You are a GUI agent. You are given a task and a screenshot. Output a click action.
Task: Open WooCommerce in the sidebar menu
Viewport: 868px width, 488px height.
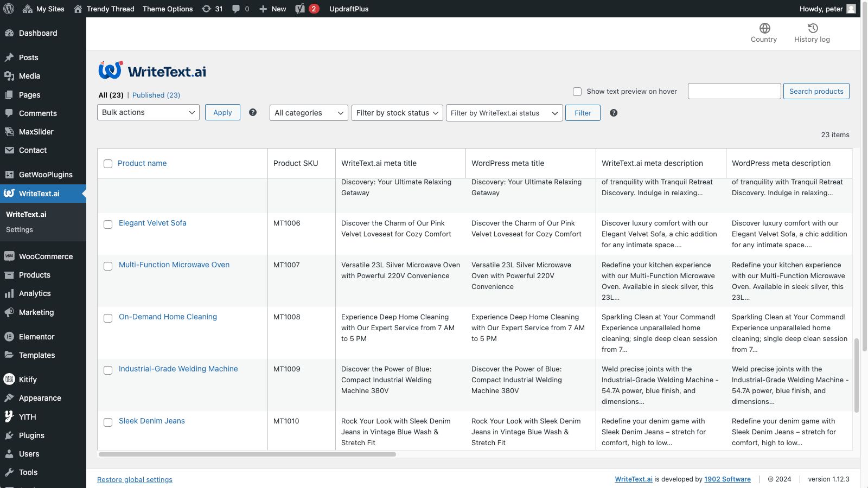(46, 256)
